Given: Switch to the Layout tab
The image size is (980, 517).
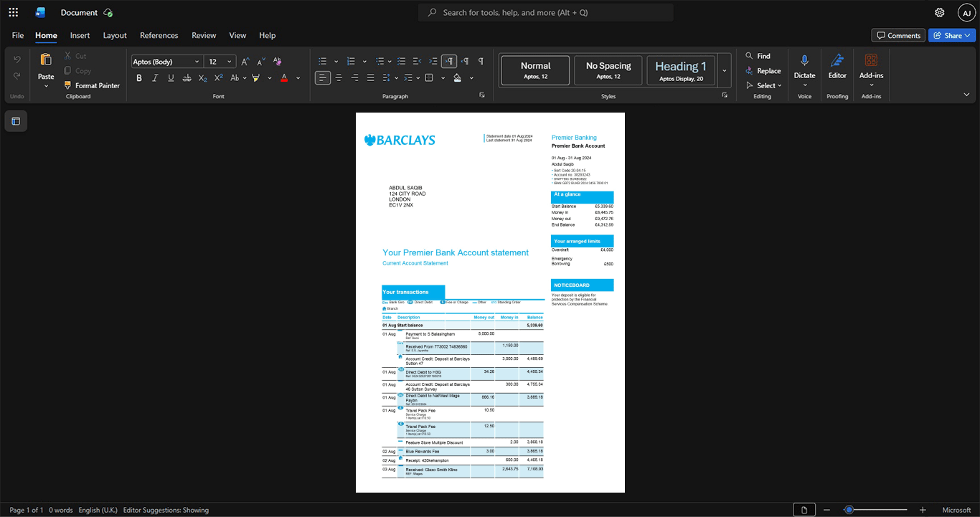Looking at the screenshot, I should pyautogui.click(x=115, y=35).
